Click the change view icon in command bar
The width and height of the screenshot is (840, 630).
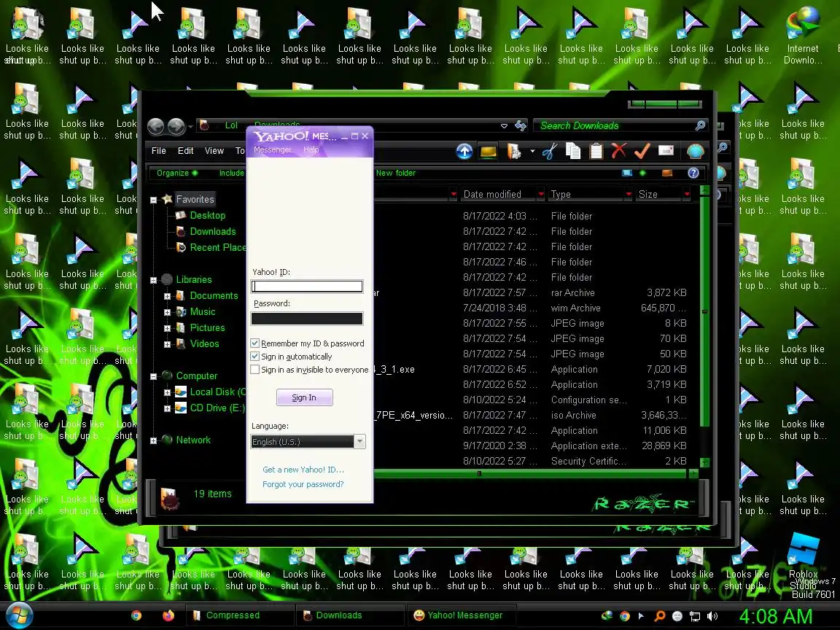pos(627,173)
